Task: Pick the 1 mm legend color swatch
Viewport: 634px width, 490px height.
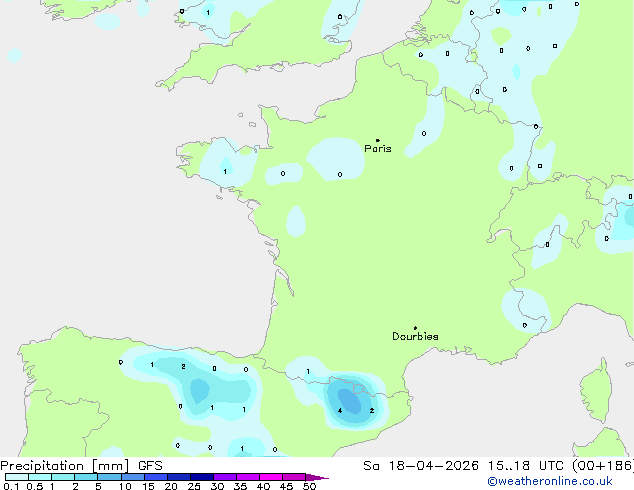Action: [63, 477]
